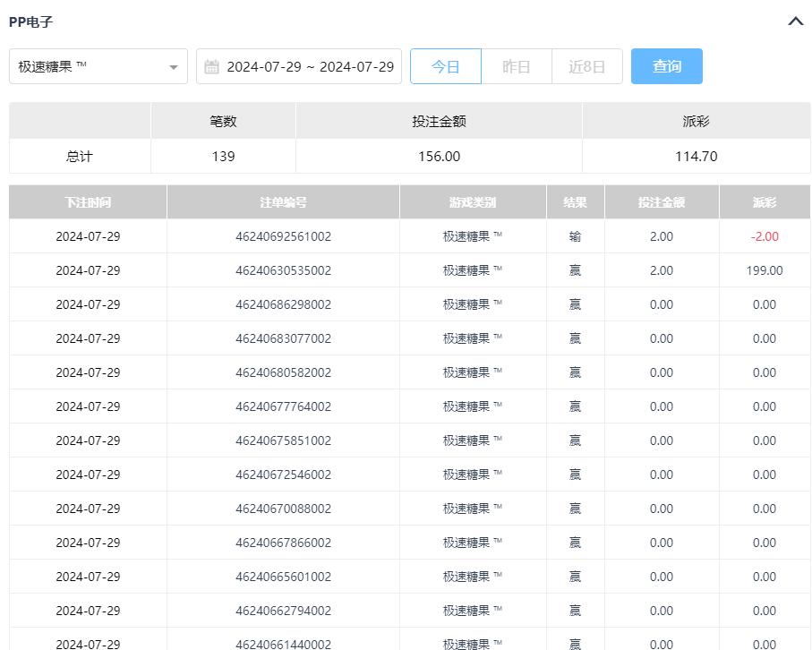Switch to the 昨日 filter tab
Image resolution: width=812 pixels, height=650 pixels.
(517, 66)
